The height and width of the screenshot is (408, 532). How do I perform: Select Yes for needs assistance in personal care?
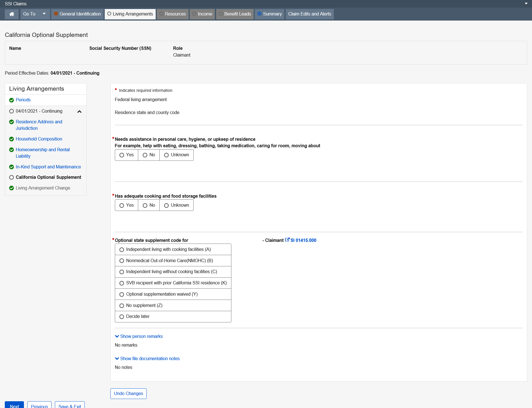(122, 155)
